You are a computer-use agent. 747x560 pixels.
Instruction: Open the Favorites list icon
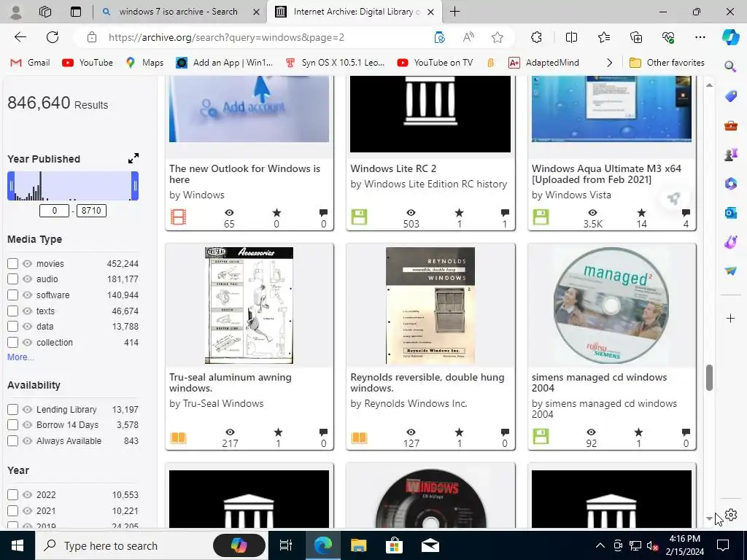click(603, 37)
